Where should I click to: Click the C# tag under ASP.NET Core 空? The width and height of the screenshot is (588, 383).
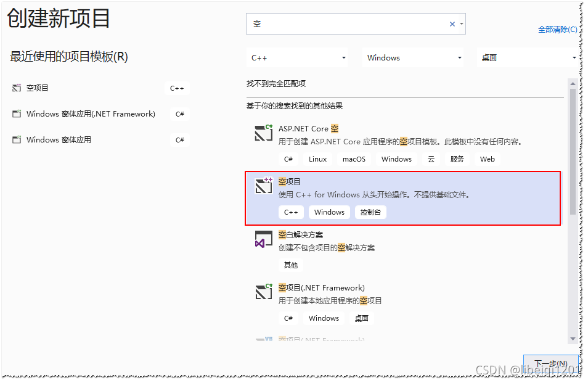click(288, 159)
